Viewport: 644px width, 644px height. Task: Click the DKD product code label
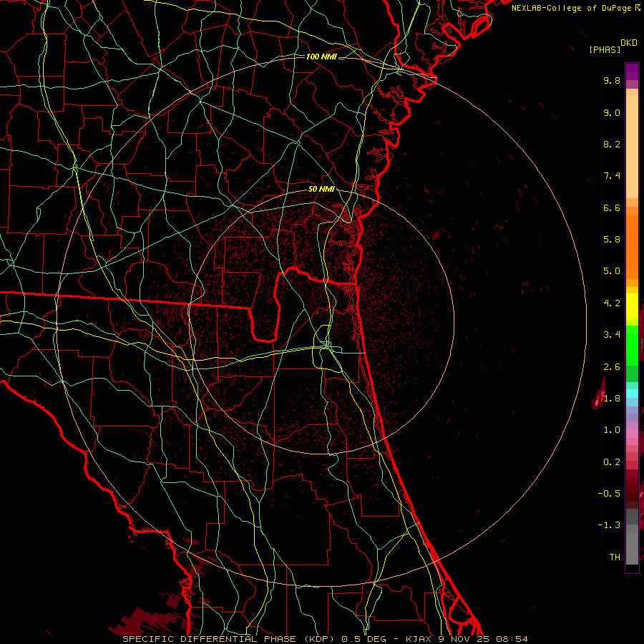(628, 43)
